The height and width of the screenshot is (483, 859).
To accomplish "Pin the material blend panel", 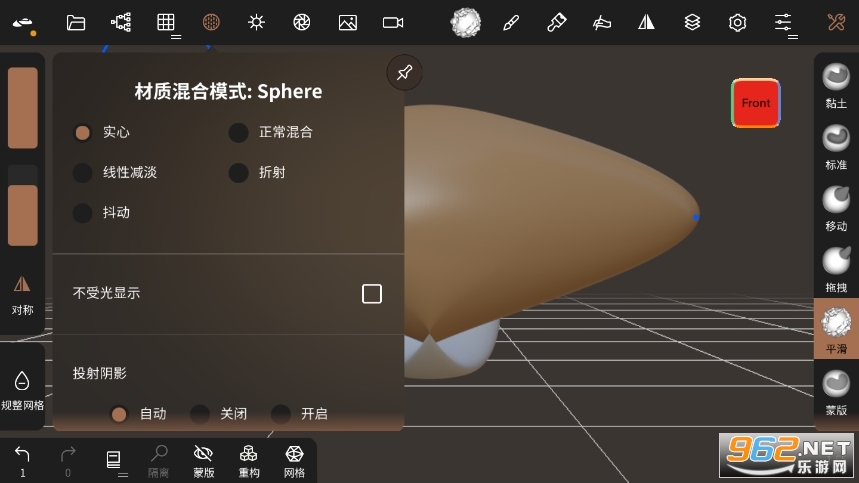I will tap(404, 73).
